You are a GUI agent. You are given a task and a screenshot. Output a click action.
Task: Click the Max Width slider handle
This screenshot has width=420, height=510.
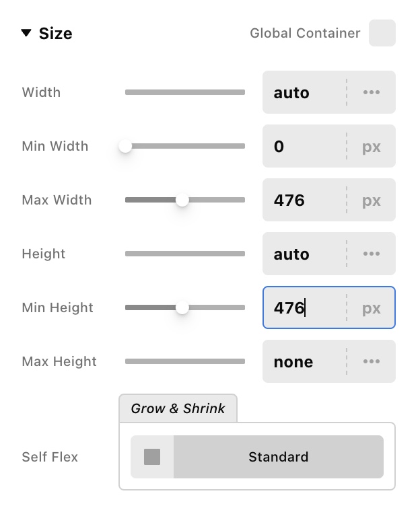click(x=182, y=200)
